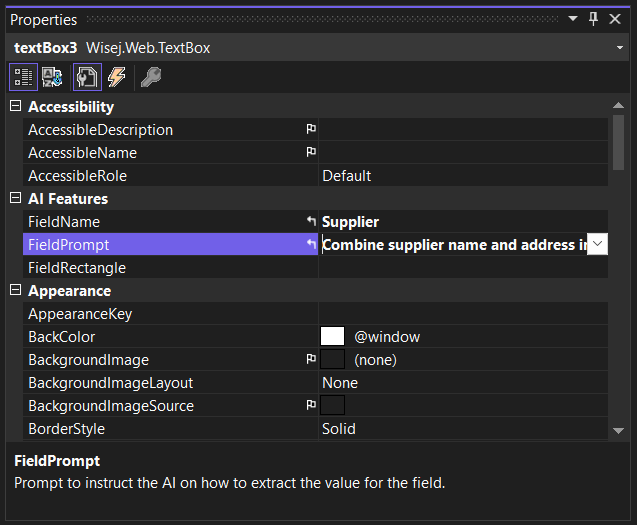Screen dimensions: 637x525
Task: Click the scrollbar up arrow
Action: pos(618,105)
